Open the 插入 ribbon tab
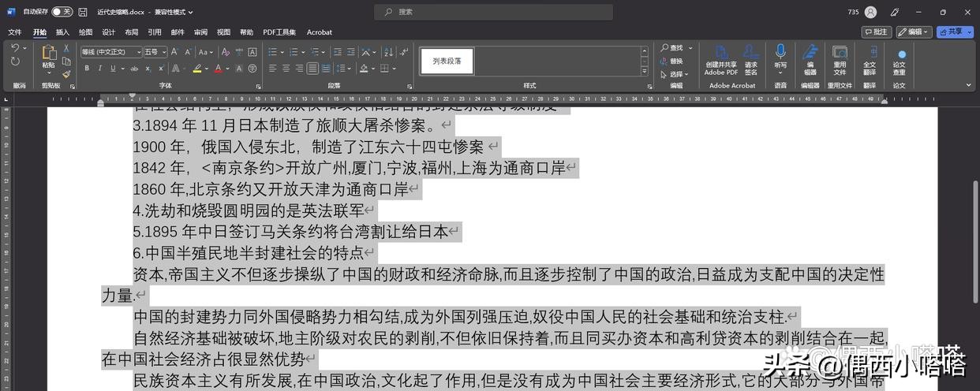980x391 pixels. pyautogui.click(x=62, y=32)
